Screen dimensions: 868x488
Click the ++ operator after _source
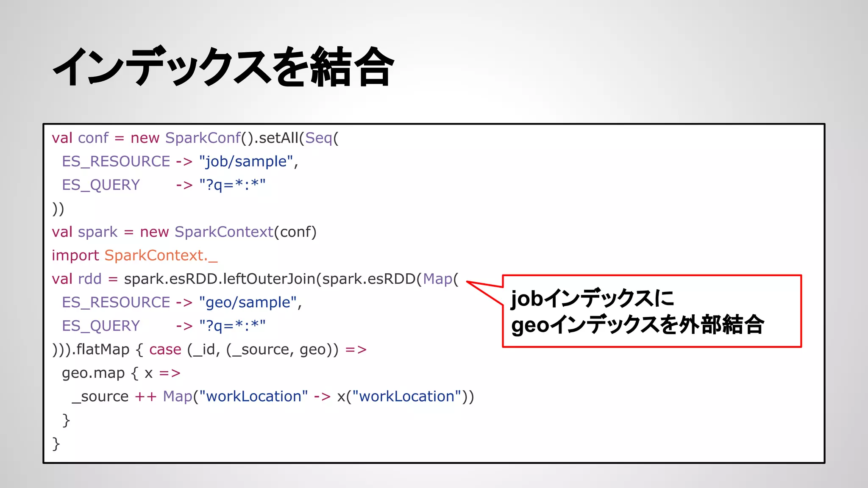145,397
